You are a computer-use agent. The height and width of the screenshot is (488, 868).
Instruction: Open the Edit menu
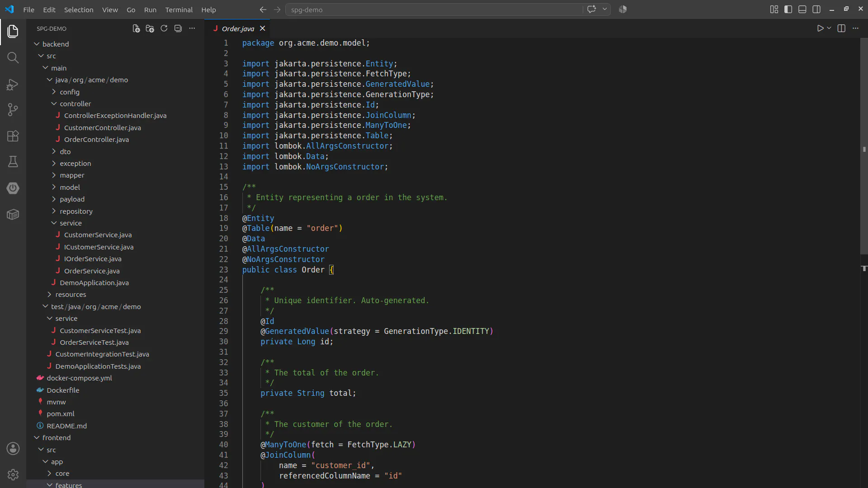(x=49, y=9)
